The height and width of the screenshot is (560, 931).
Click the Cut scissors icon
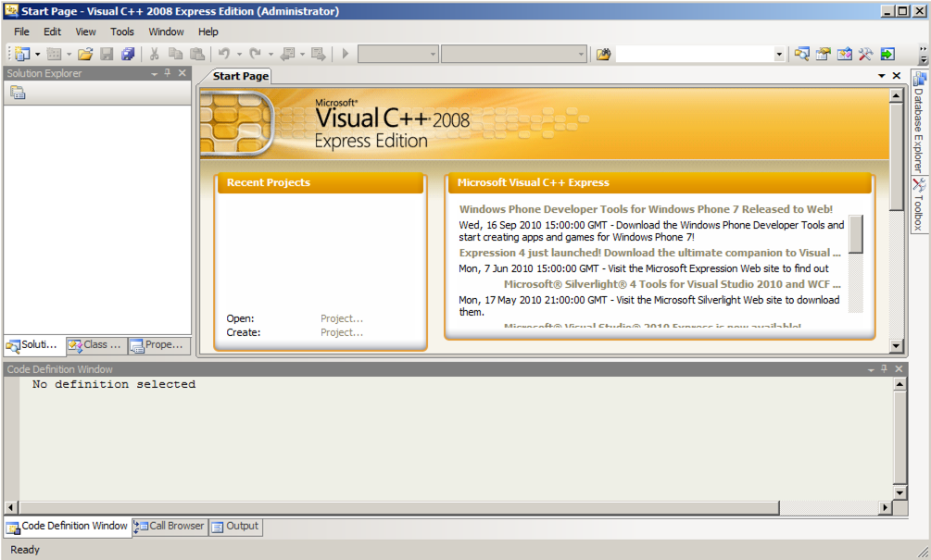(x=155, y=54)
